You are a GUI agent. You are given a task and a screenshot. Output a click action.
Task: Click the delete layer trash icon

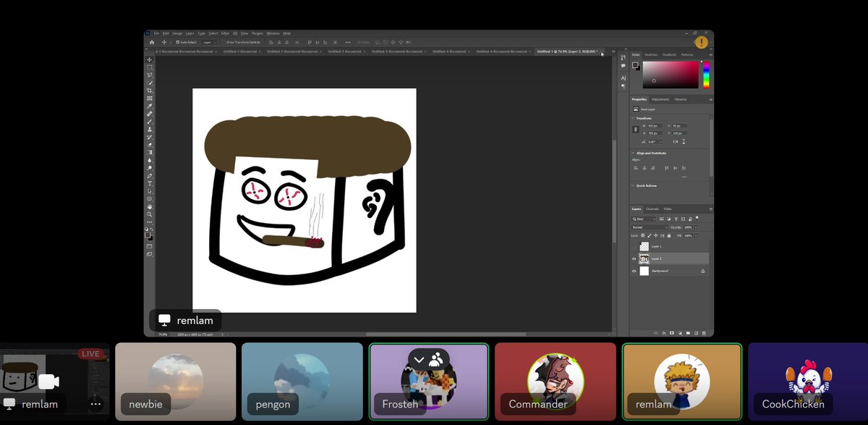click(704, 333)
